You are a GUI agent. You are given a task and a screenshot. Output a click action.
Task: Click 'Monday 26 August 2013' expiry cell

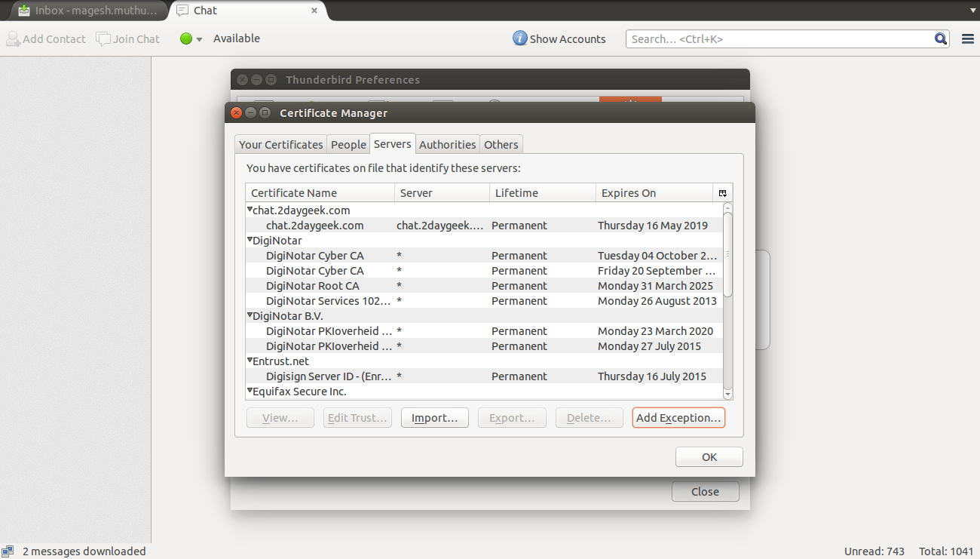pos(657,301)
